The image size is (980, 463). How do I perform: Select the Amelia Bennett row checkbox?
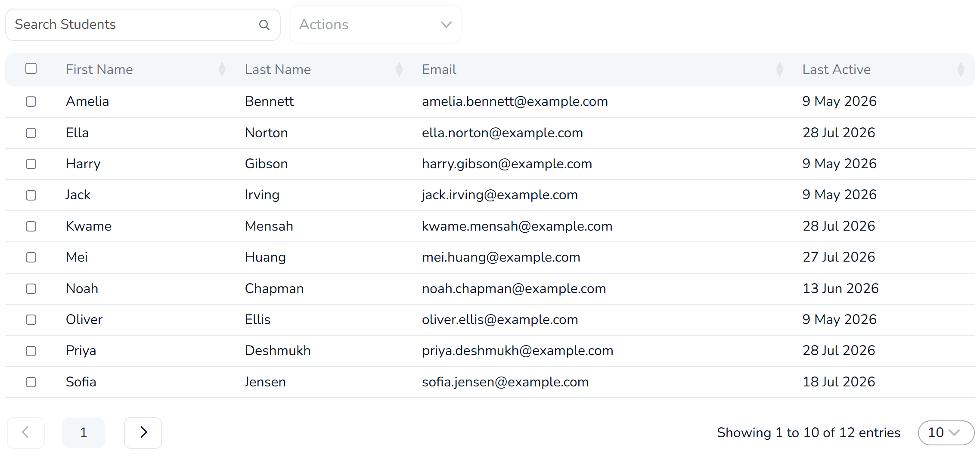pyautogui.click(x=31, y=102)
